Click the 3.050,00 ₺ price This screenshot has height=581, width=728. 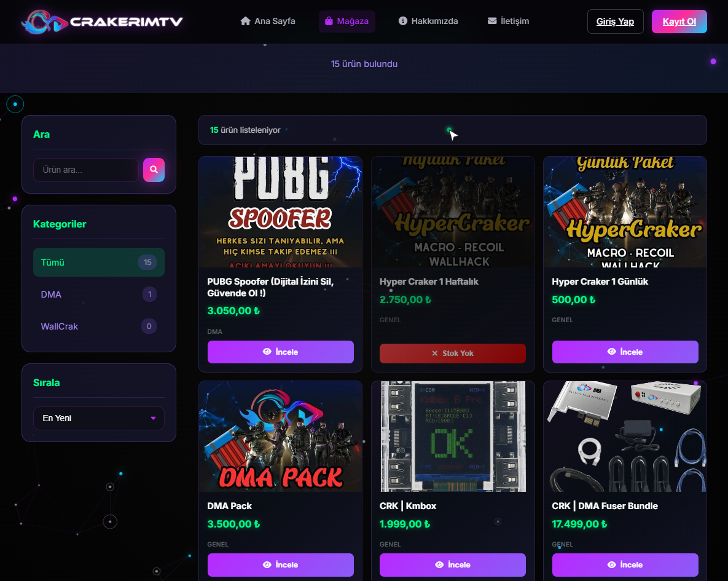(x=233, y=310)
